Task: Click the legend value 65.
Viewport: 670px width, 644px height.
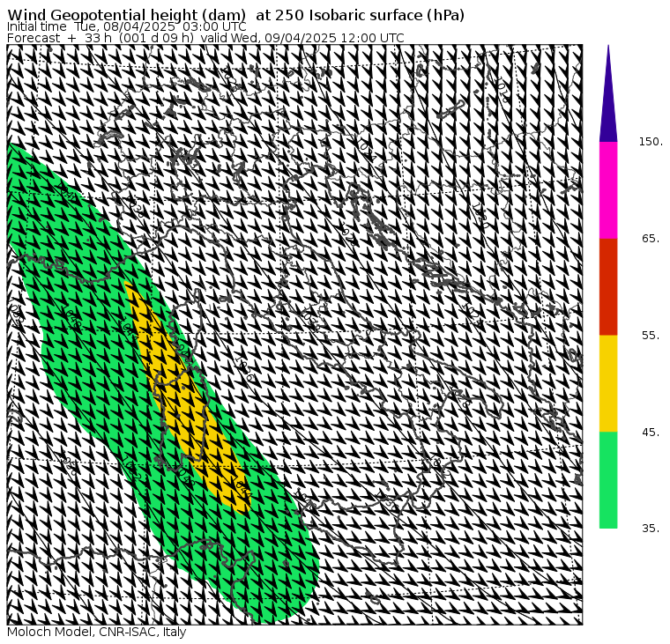Action: point(651,238)
